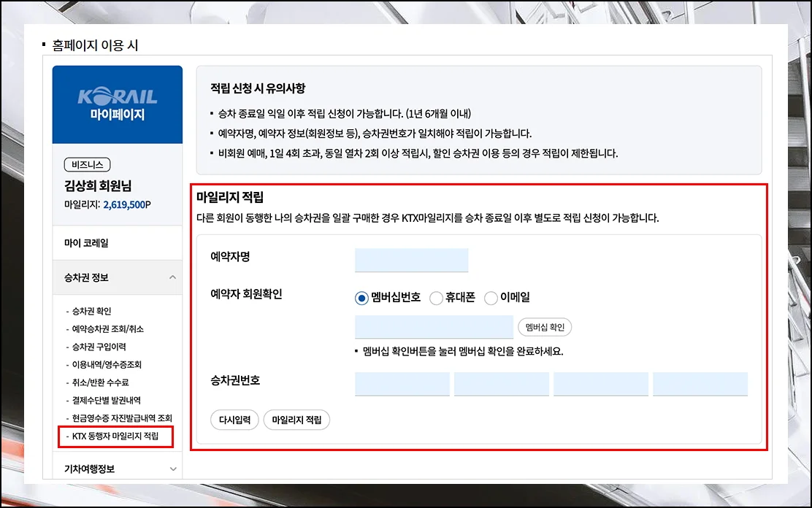The width and height of the screenshot is (812, 508).
Task: Open KTX 동행자 마일리지 적립 menu
Action: (115, 436)
